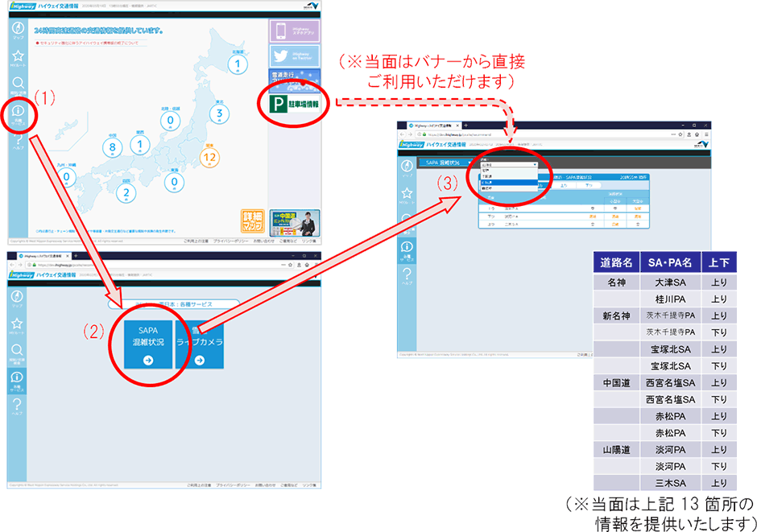Switch to the 下り tab in SAPA panel
The height and width of the screenshot is (532, 757).
click(x=589, y=185)
